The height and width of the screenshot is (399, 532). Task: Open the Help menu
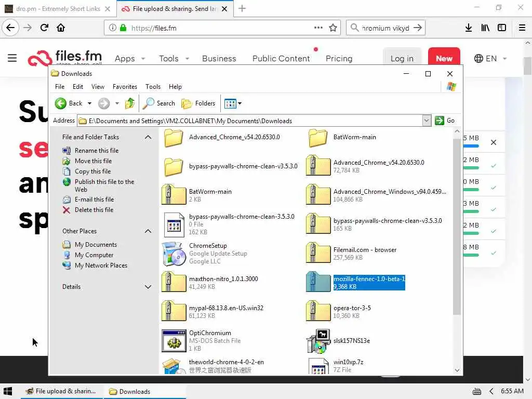[175, 87]
